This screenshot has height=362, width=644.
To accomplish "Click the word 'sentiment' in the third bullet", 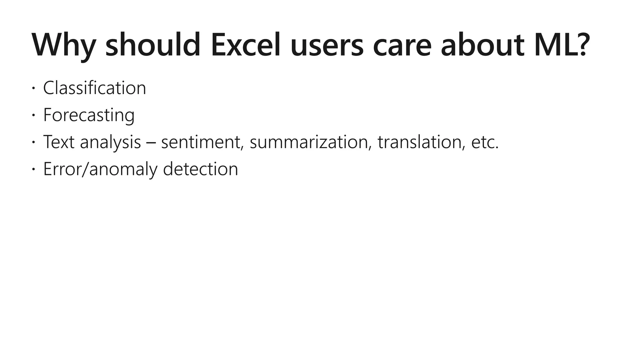I will [202, 142].
